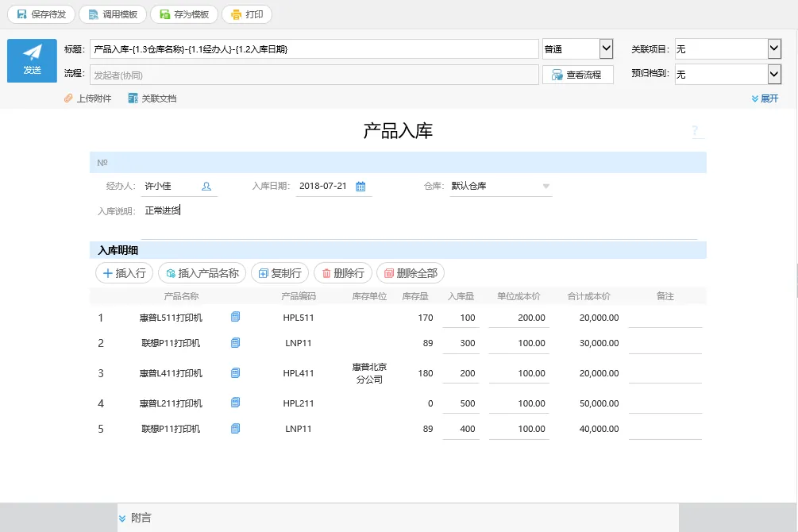Click document icon in row 1 惠普L511打印机
Screen dimensions: 798x532
(235, 317)
